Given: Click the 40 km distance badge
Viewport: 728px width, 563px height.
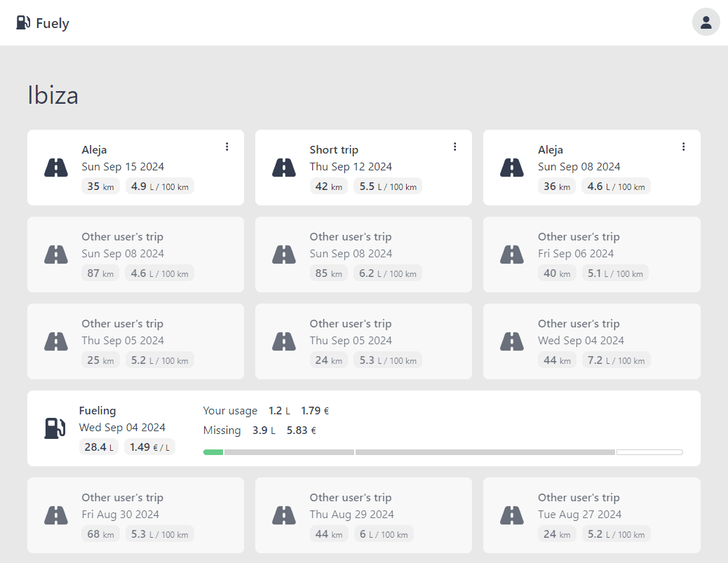Looking at the screenshot, I should [557, 273].
